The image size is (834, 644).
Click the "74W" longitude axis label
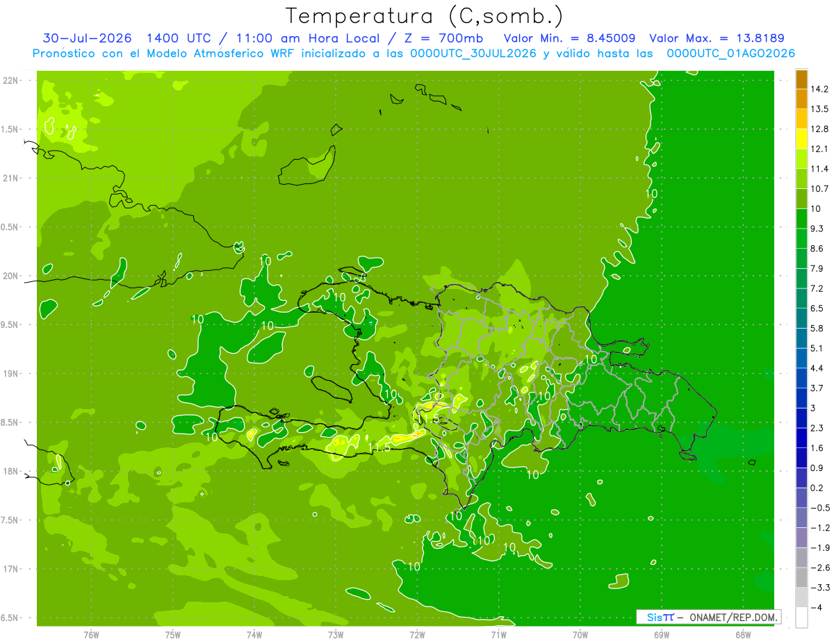click(x=254, y=636)
